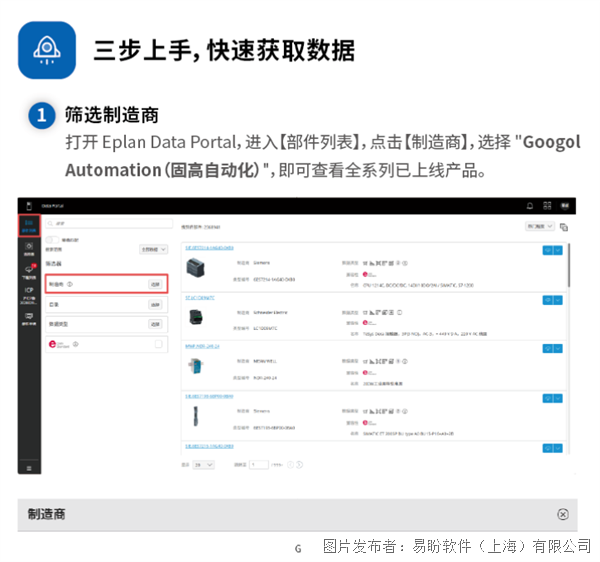Viewport: 600px width, 562px height.
Task: Open the fifth part number link
Action: click(209, 446)
